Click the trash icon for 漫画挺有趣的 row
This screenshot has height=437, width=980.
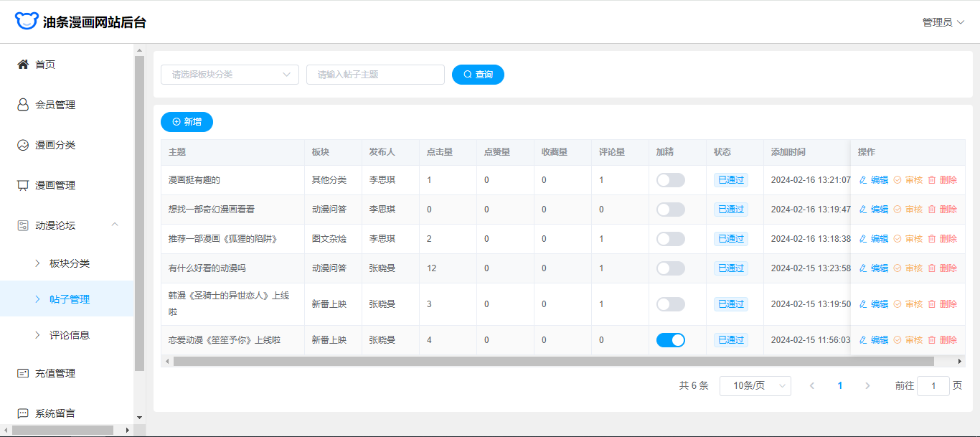point(932,180)
